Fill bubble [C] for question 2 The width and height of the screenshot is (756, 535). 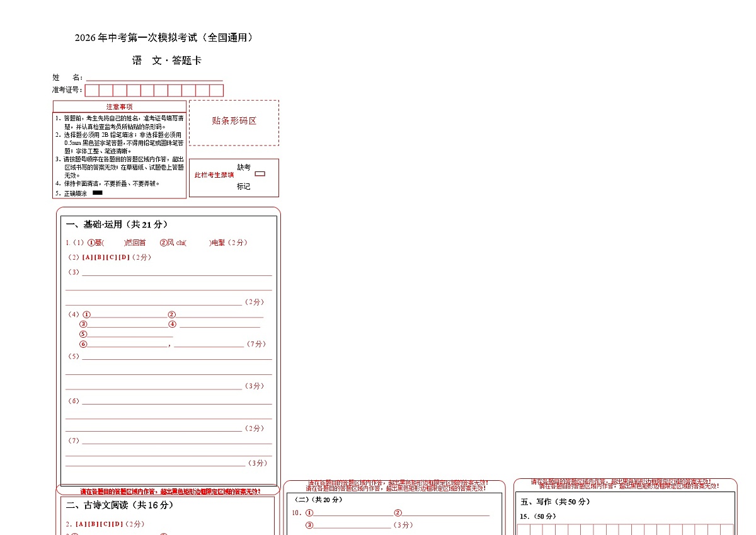point(105,524)
